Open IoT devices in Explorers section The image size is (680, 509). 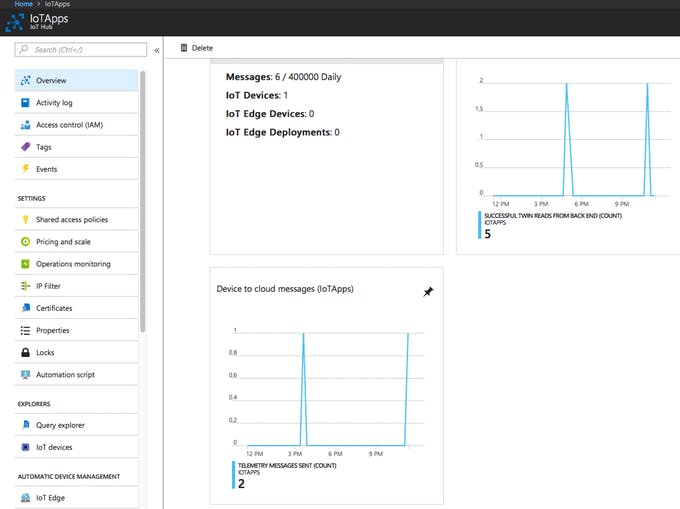click(54, 447)
